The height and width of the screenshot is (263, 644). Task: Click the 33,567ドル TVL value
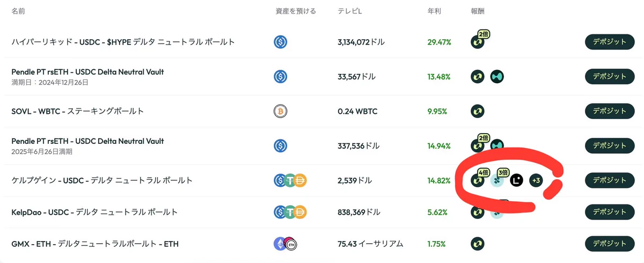(356, 77)
